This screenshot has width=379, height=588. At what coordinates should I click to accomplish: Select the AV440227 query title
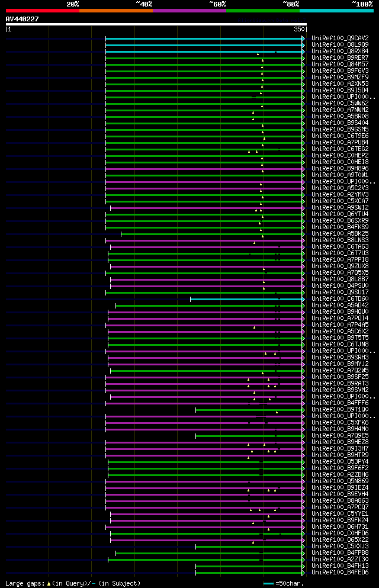tap(22, 19)
